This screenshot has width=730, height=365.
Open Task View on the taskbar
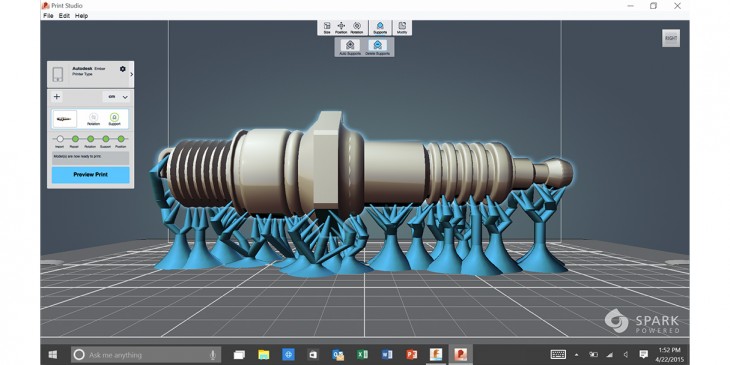[239, 355]
